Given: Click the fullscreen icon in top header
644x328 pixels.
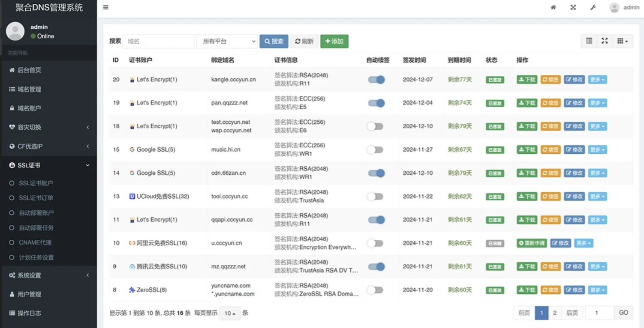Looking at the screenshot, I should coord(573,7).
